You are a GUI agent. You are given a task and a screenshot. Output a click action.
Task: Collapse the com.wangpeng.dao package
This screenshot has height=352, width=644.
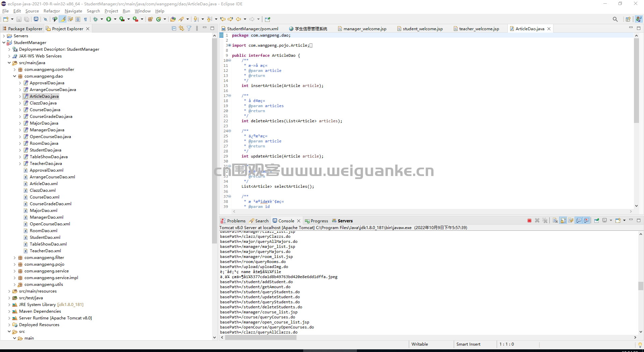pos(14,76)
